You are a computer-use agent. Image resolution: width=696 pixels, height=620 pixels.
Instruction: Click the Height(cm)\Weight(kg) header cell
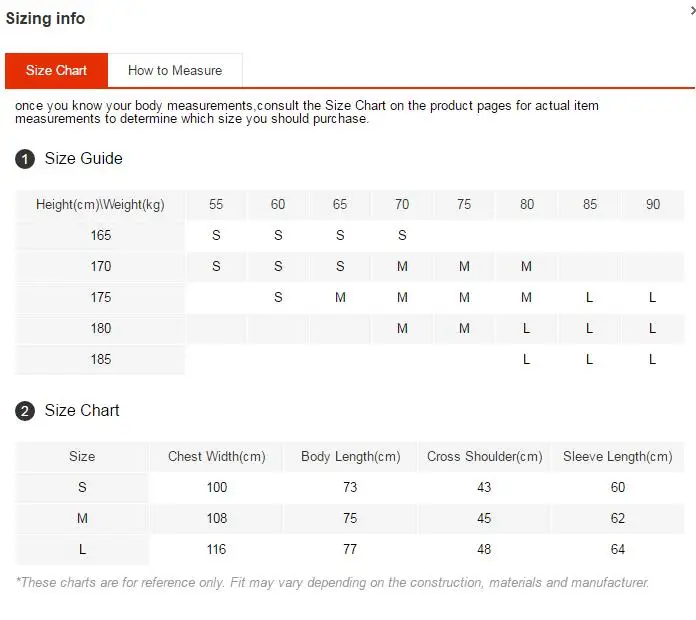[x=100, y=205]
